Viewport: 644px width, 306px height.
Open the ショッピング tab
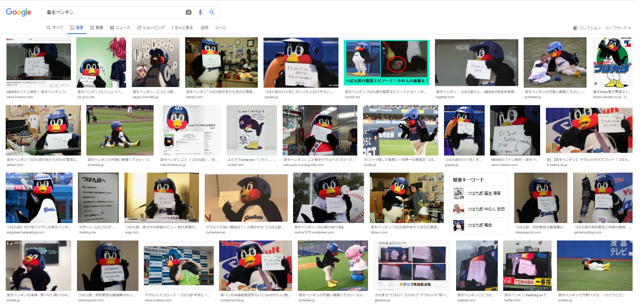[x=151, y=28]
